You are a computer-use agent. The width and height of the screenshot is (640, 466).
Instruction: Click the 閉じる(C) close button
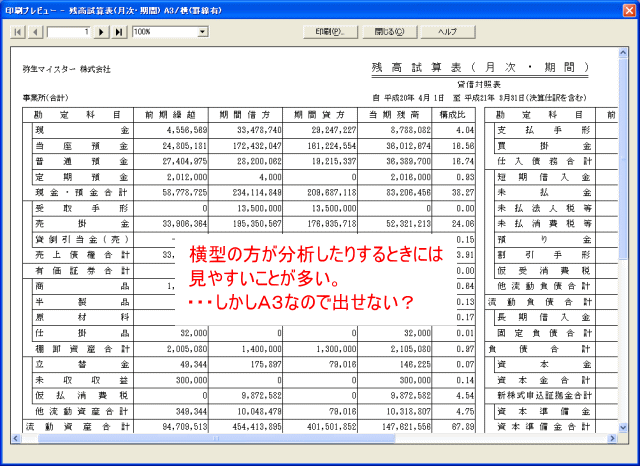(389, 32)
